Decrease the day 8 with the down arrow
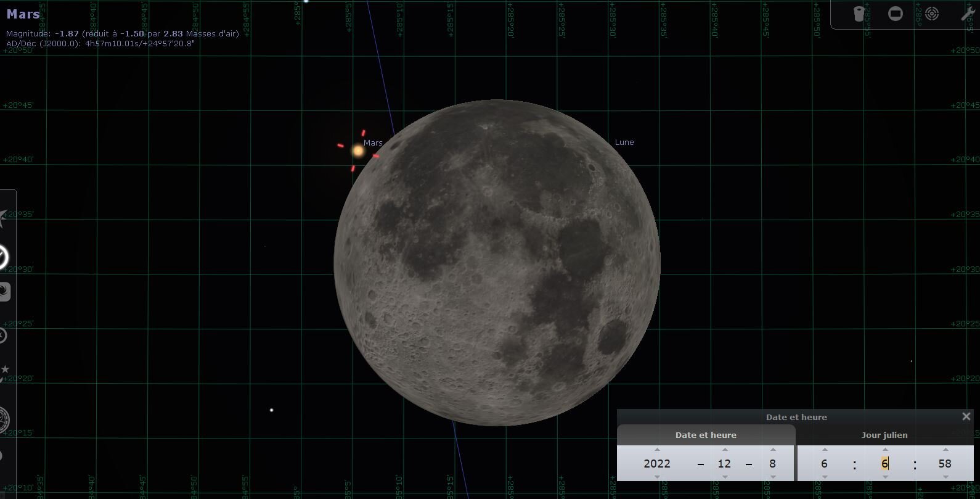 [773, 477]
